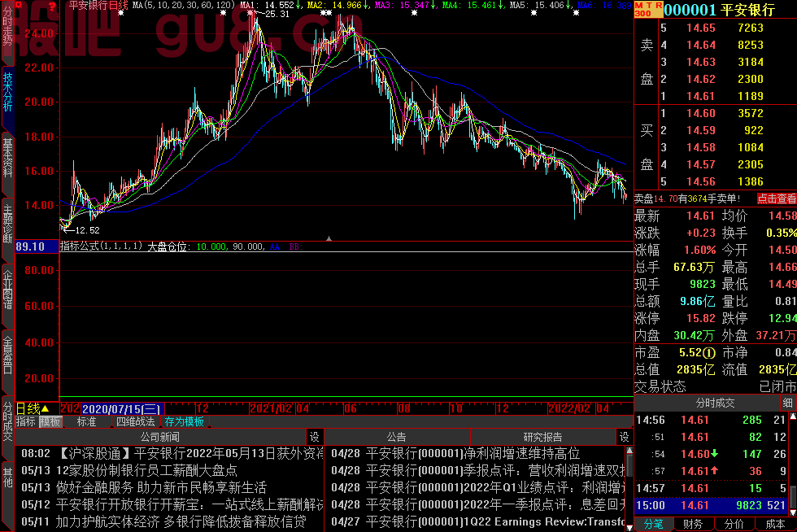Click the 2021/02 timeline label
This screenshot has height=532, width=797.
point(271,408)
